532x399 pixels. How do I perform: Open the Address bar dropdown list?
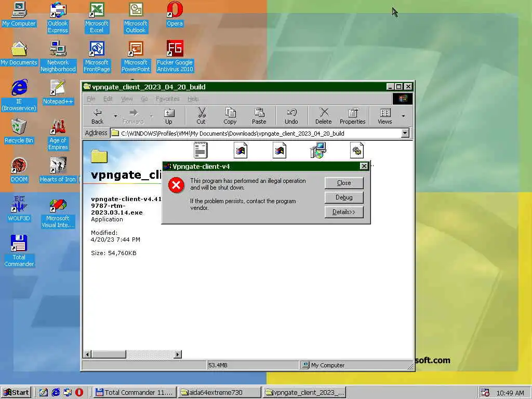(405, 134)
